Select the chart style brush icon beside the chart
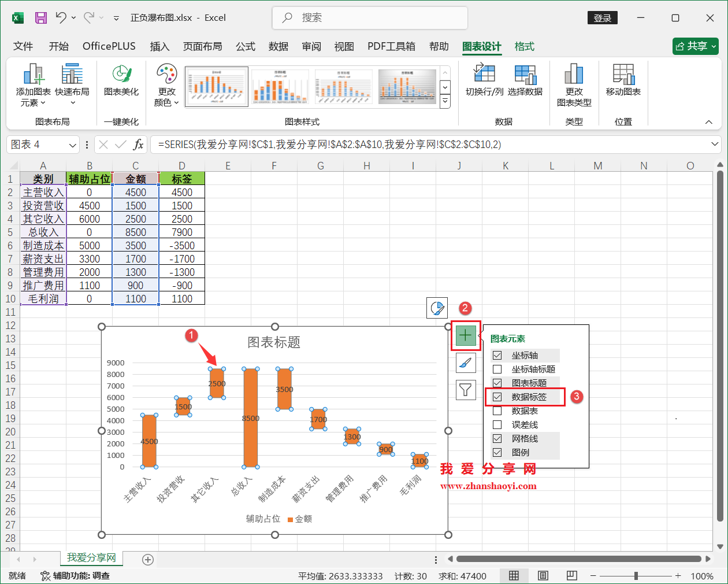728x584 pixels. (466, 363)
